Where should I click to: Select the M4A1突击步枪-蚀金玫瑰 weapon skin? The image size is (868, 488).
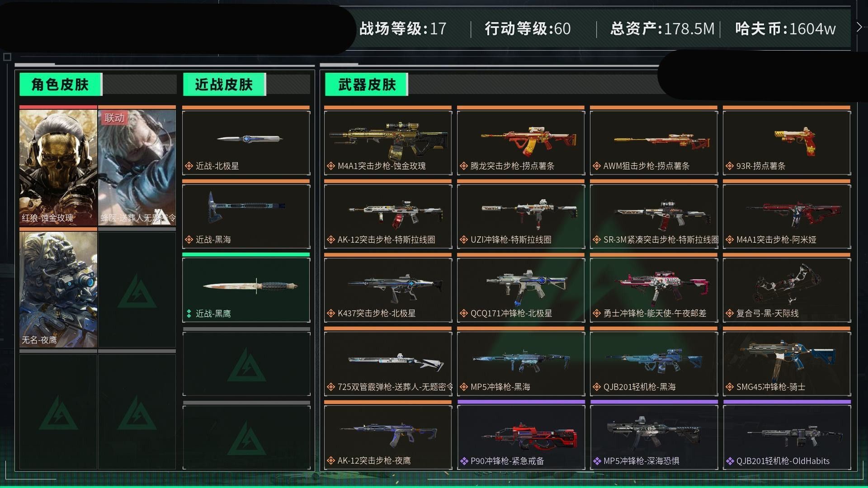coord(388,142)
